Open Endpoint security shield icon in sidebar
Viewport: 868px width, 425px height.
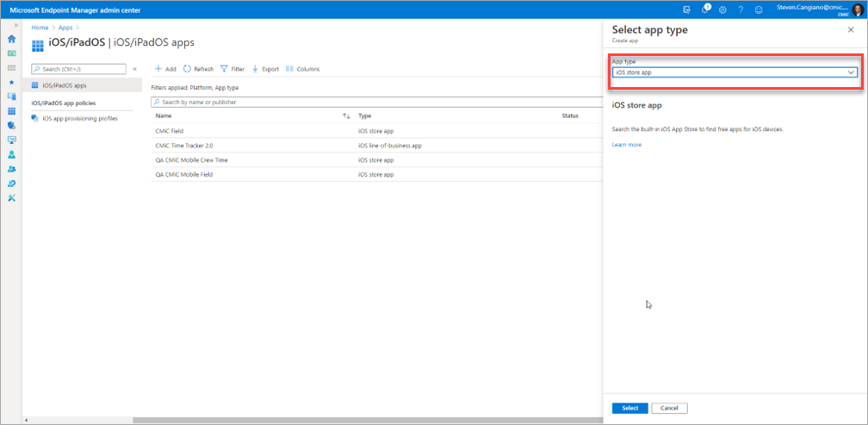[11, 125]
